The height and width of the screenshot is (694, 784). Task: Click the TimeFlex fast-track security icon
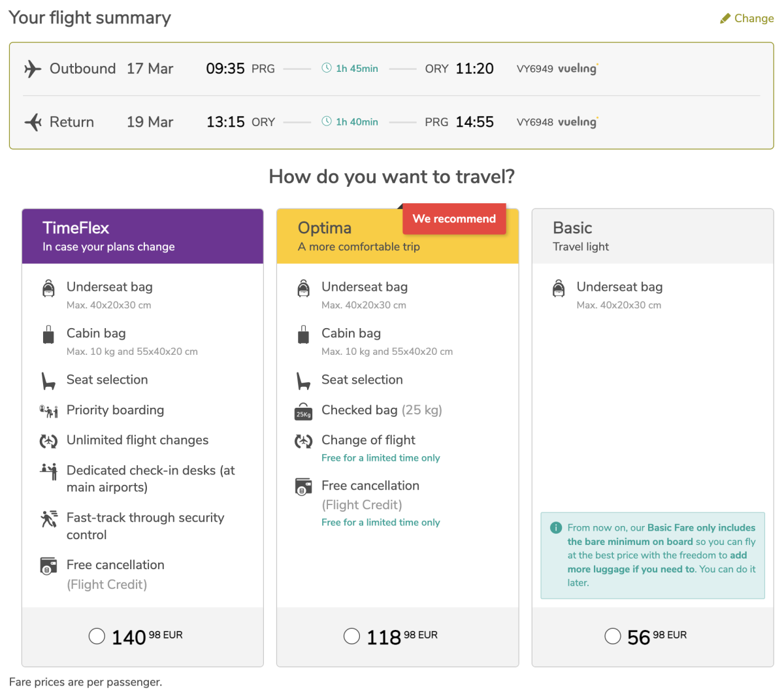pyautogui.click(x=48, y=519)
